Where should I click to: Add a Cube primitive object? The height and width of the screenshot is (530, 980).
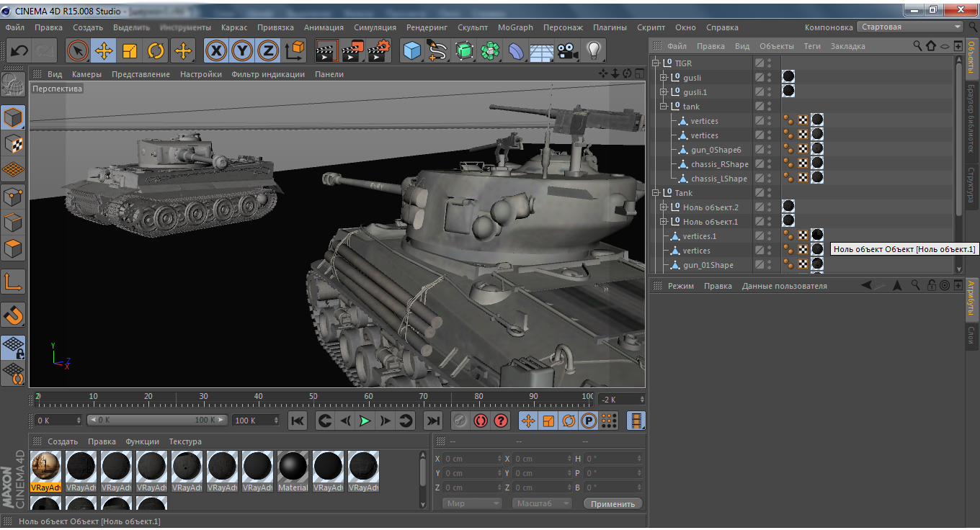(412, 51)
